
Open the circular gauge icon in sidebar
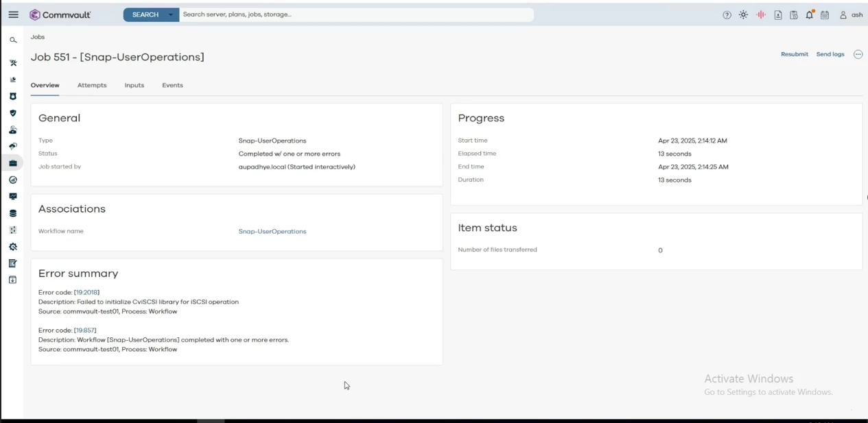point(13,180)
